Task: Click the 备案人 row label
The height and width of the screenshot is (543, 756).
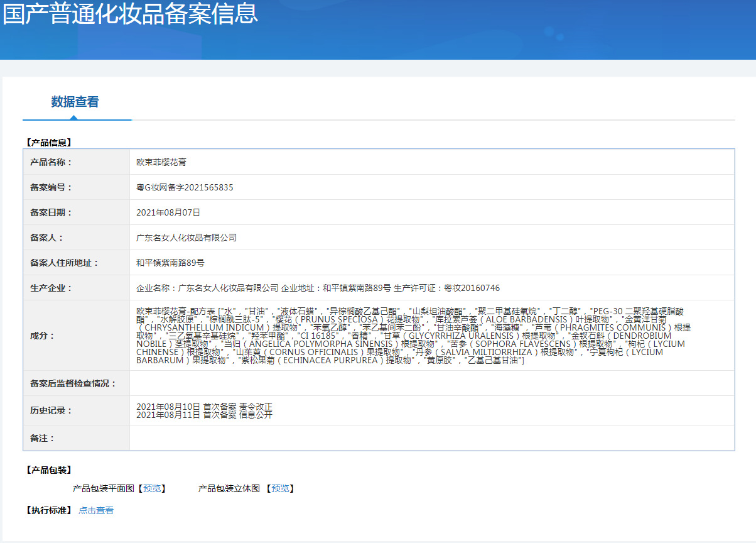Action: pyautogui.click(x=47, y=238)
